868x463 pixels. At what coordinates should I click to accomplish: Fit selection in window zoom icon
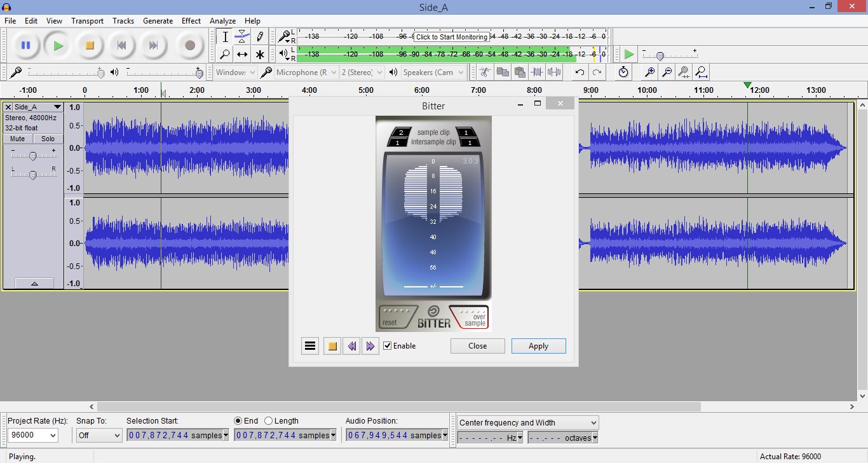coord(684,72)
